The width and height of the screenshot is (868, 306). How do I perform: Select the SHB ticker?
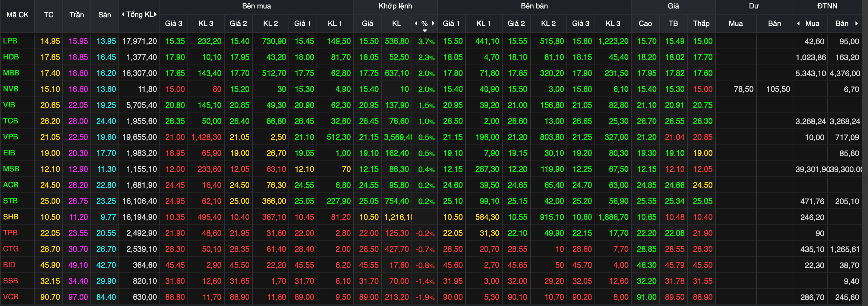pos(11,217)
